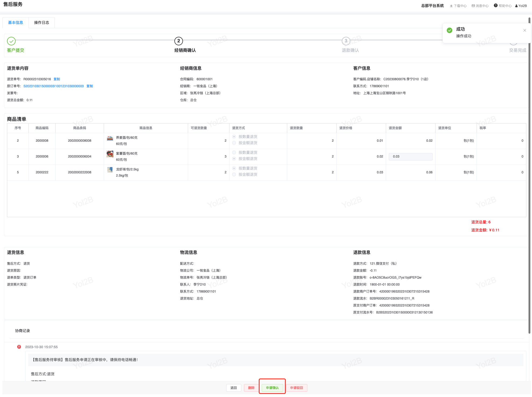Viewport: 532px width, 397px height.
Task: Select 按金额退货 radio for buckwheat noodle row
Action: click(234, 143)
